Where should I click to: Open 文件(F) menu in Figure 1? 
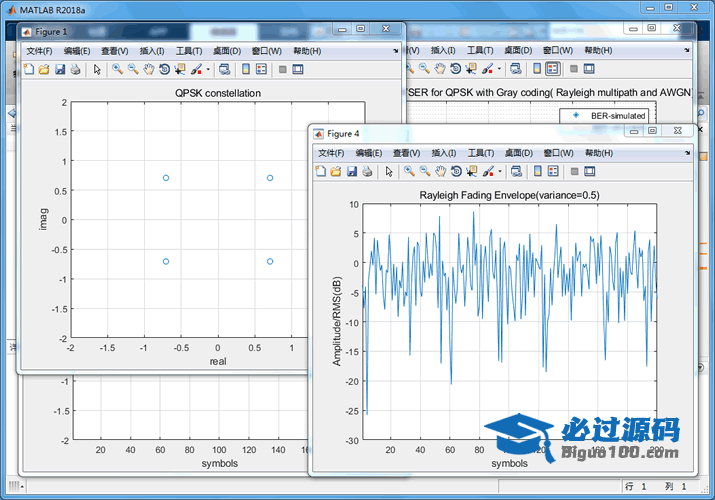point(39,51)
